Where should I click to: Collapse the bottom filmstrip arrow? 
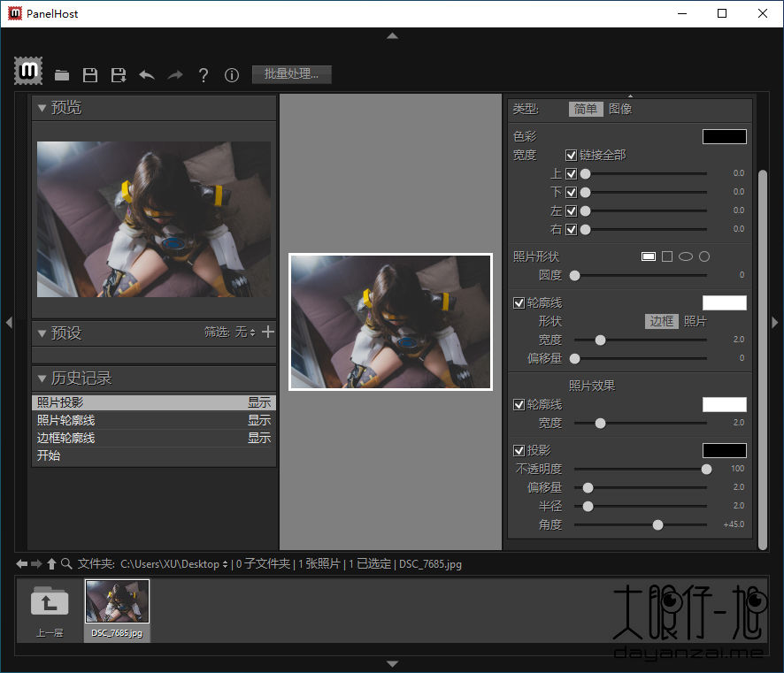(x=393, y=664)
